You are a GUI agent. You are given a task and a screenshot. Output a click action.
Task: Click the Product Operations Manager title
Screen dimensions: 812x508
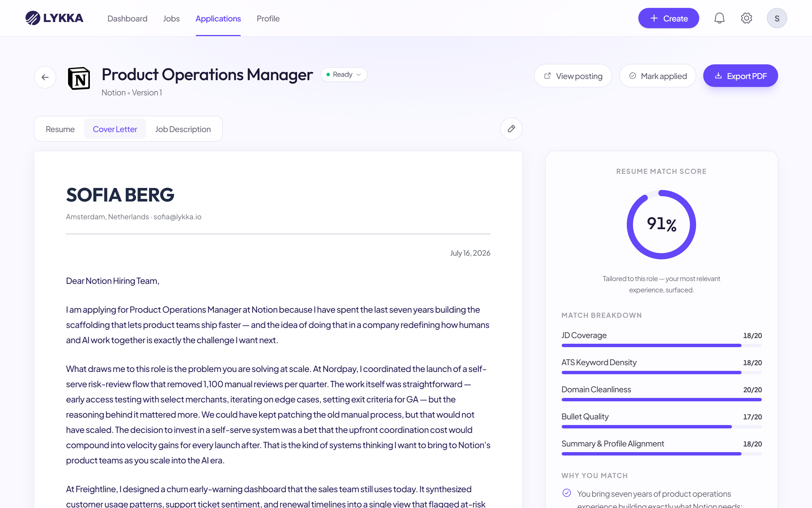pyautogui.click(x=207, y=75)
